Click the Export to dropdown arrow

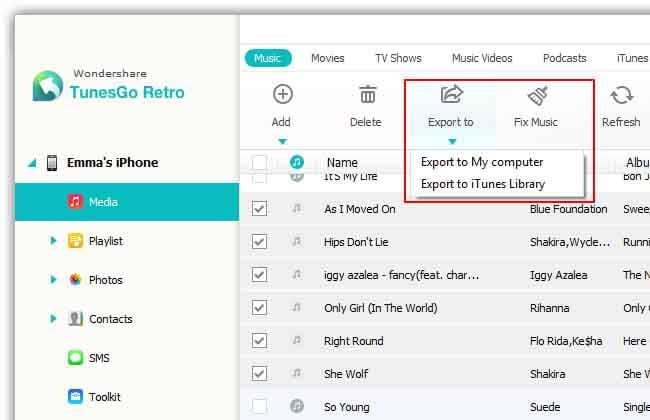pos(452,142)
